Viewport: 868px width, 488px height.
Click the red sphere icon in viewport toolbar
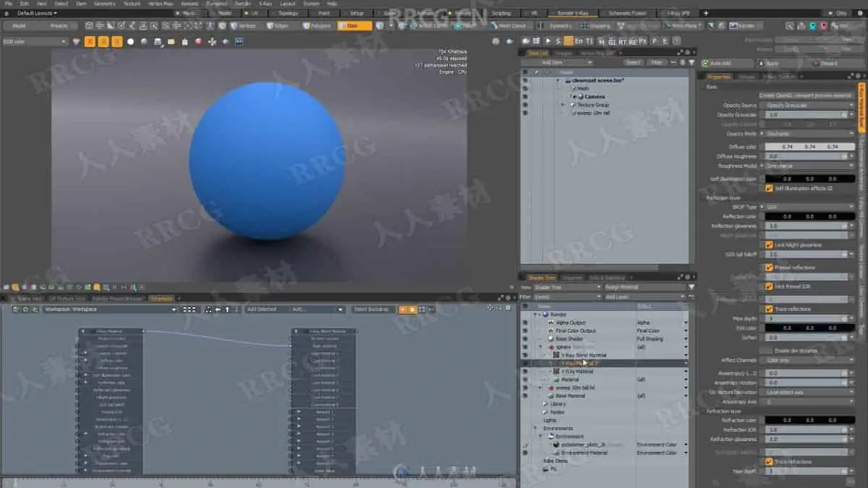pos(198,41)
